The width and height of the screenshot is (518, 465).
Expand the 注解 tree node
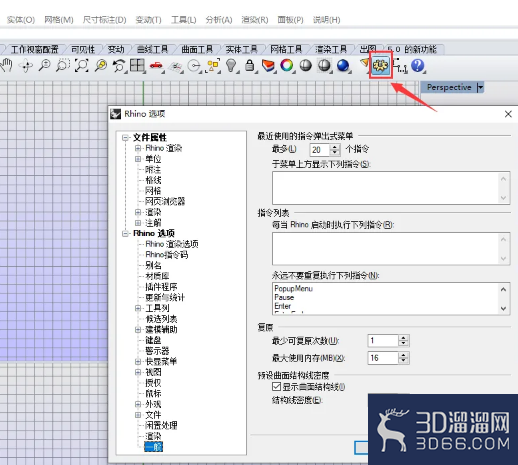[138, 223]
